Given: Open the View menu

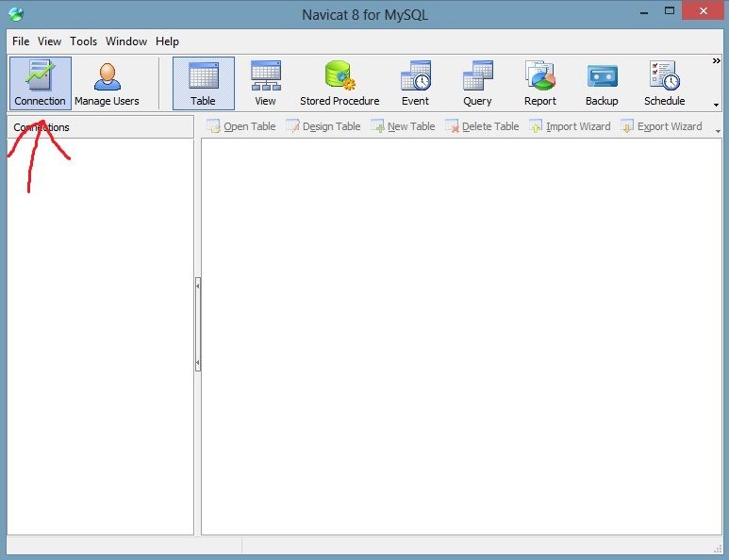Looking at the screenshot, I should [49, 41].
